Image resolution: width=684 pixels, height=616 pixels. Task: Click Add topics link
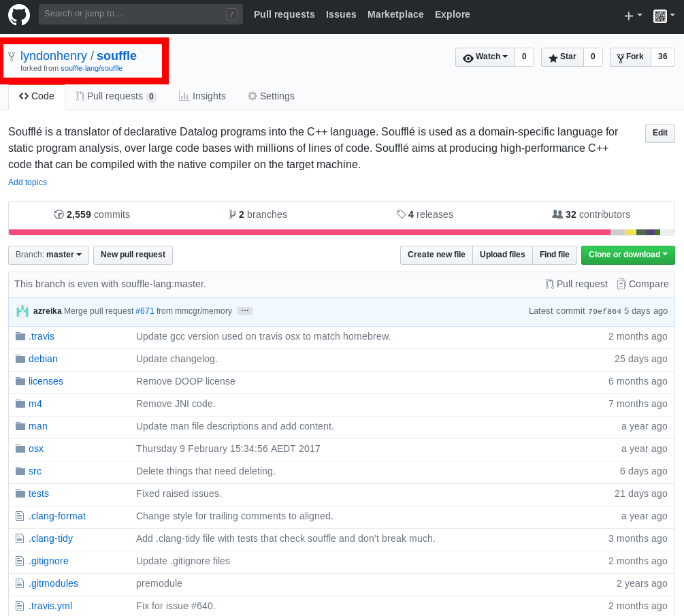tap(27, 182)
